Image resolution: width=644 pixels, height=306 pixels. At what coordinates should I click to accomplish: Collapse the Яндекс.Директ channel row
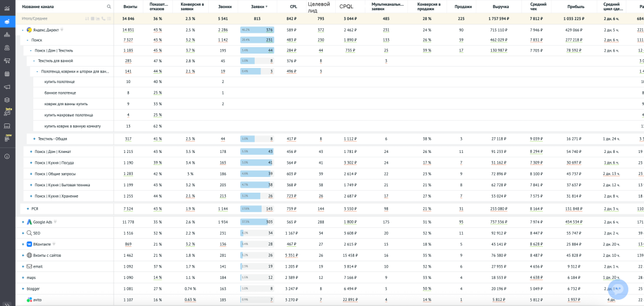click(23, 30)
